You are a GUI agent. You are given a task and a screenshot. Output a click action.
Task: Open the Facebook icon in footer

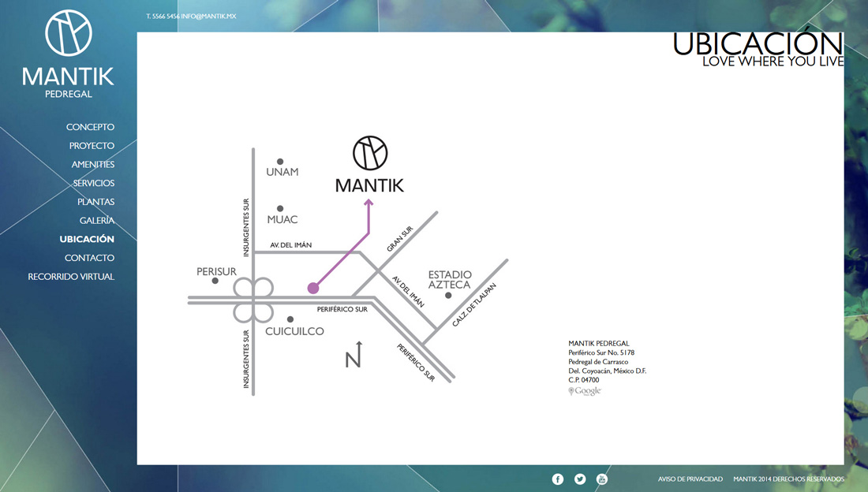click(557, 479)
